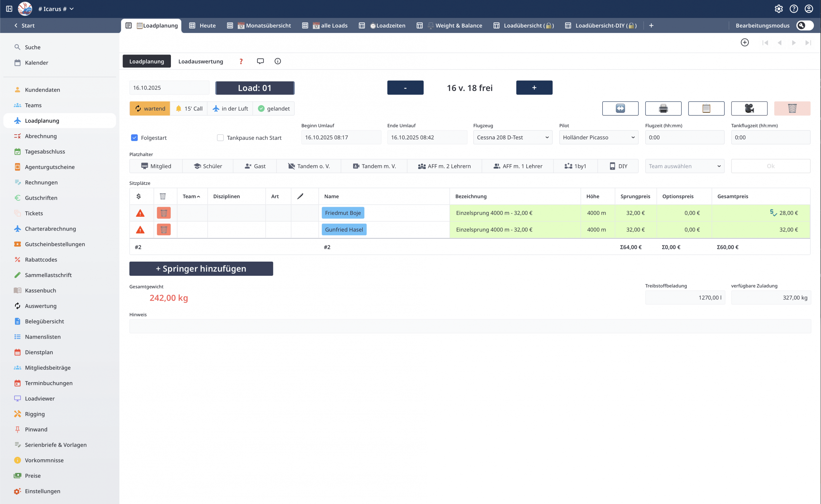The image size is (821, 504).
Task: Open the Team auswählen dropdown
Action: click(x=684, y=166)
